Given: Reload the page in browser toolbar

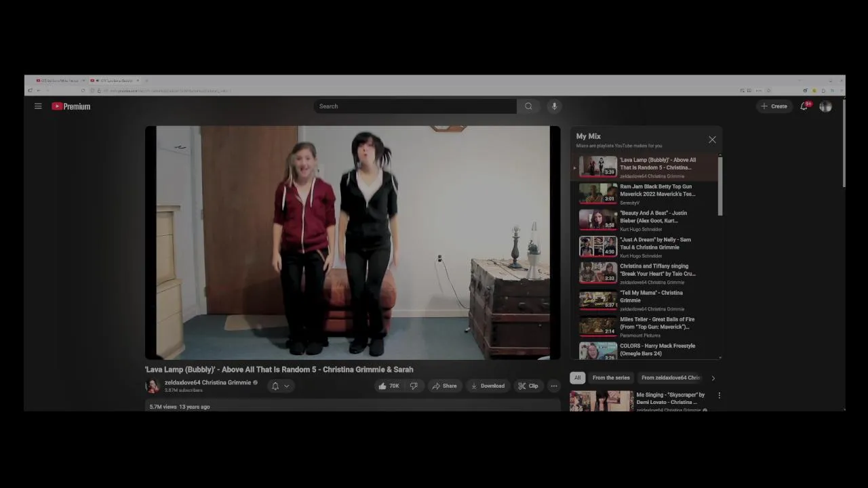Looking at the screenshot, I should click(x=83, y=91).
